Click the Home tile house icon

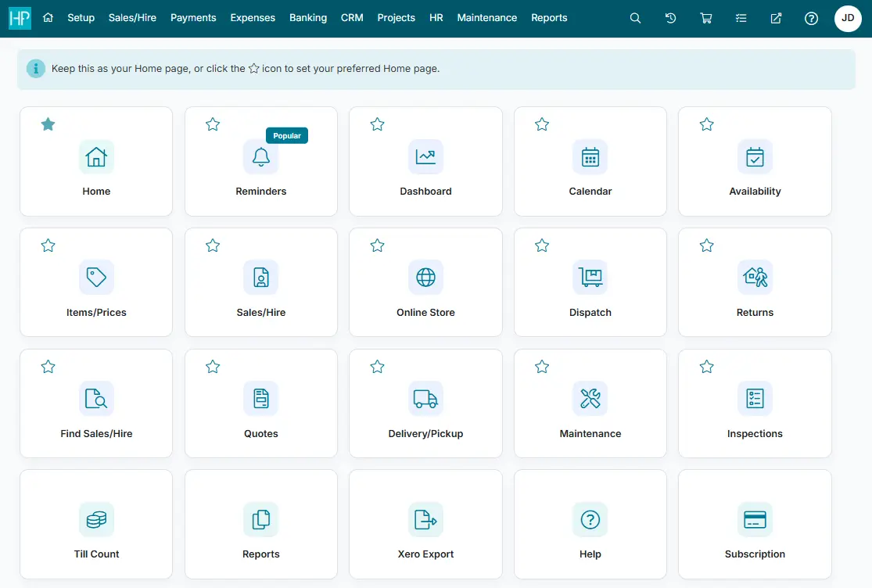(x=96, y=156)
